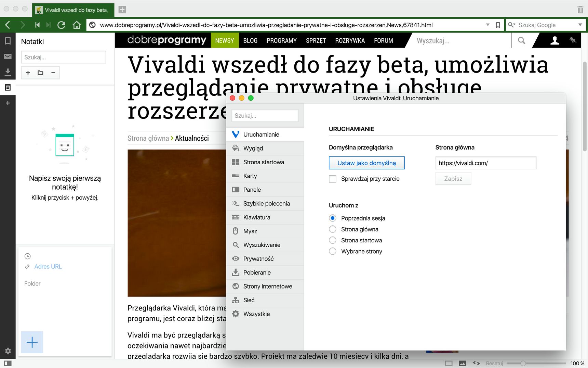The height and width of the screenshot is (368, 588).
Task: Open the Mysz settings section
Action: coord(265,231)
